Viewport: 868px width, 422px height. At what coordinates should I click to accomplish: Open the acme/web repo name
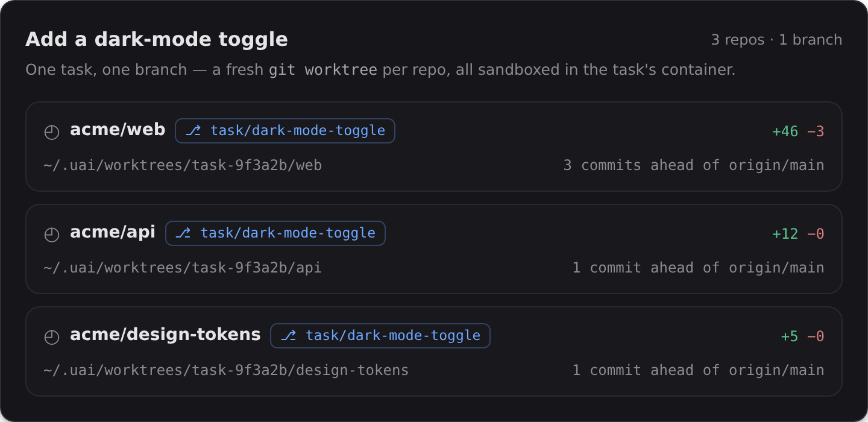(118, 130)
